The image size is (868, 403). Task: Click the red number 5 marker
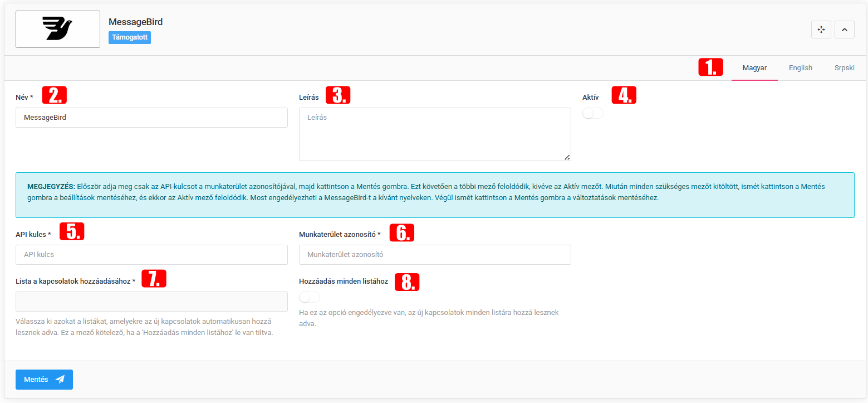(x=72, y=231)
